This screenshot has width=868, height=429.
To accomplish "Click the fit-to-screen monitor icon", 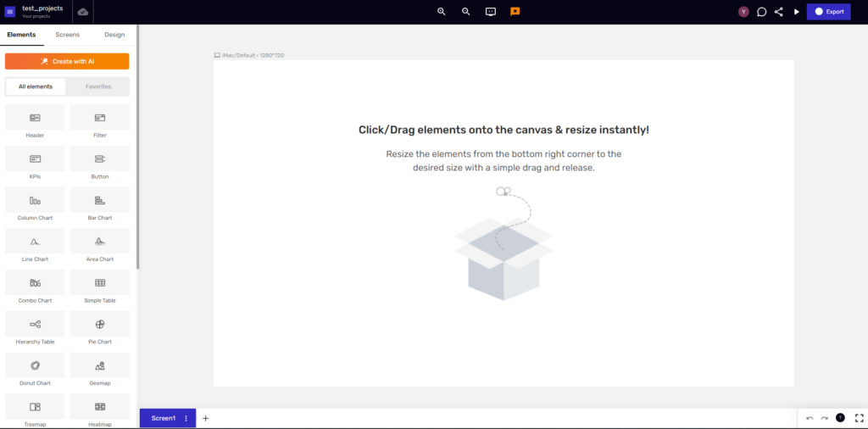I will coord(490,12).
